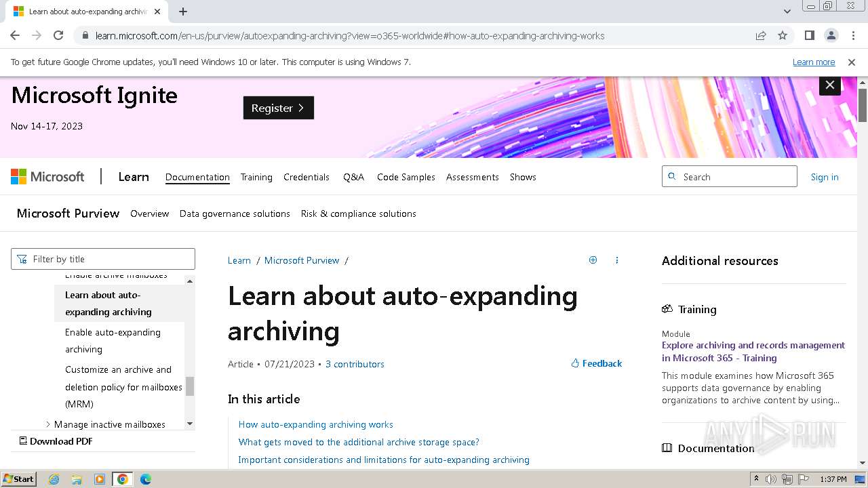
Task: Click the share page icon in address bar
Action: point(761,35)
